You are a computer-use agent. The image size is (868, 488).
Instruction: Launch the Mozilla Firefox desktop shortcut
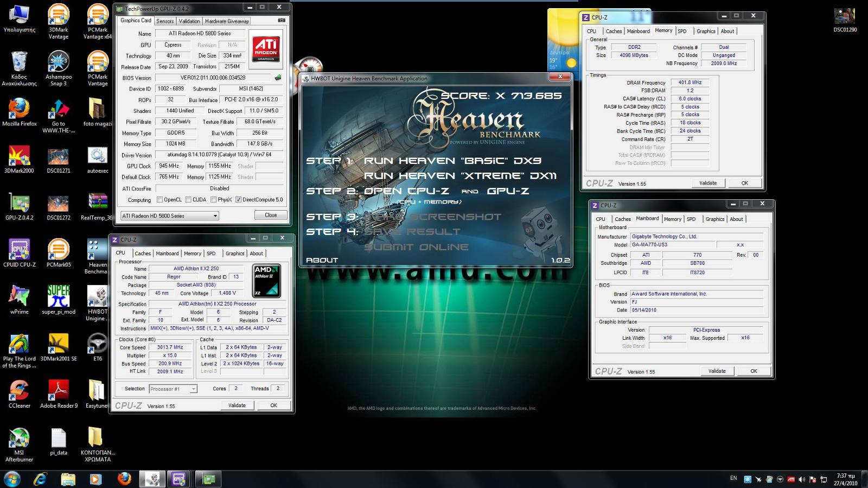[20, 112]
